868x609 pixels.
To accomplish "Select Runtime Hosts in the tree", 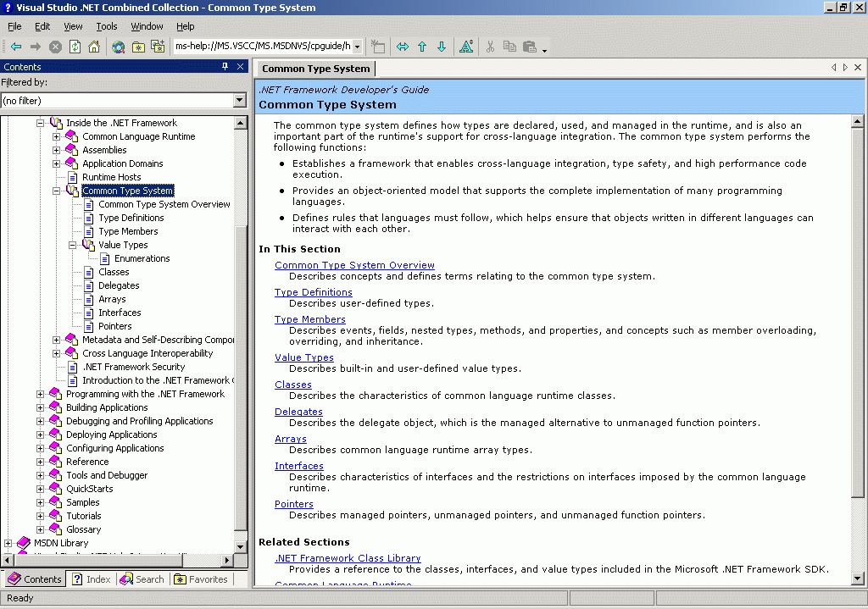I will tap(111, 177).
